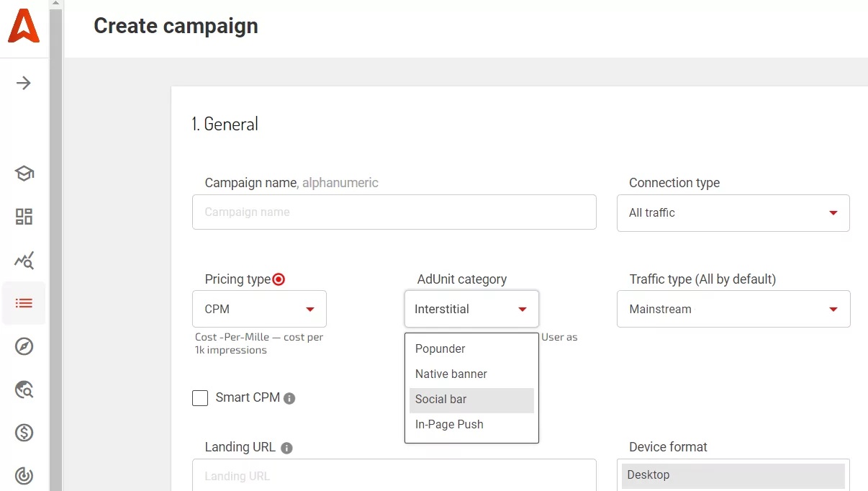The height and width of the screenshot is (491, 868).
Task: Open the compass icon in sidebar
Action: (24, 347)
